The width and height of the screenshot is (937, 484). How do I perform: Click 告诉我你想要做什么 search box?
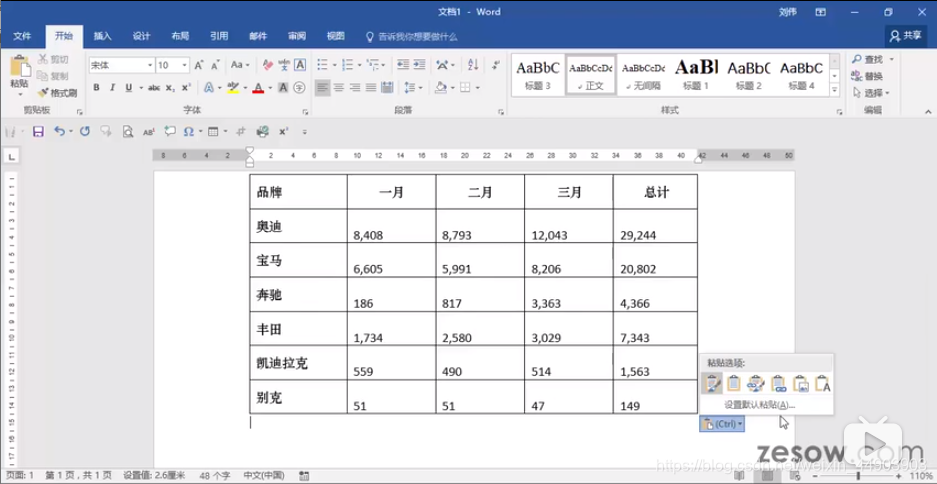tap(412, 36)
